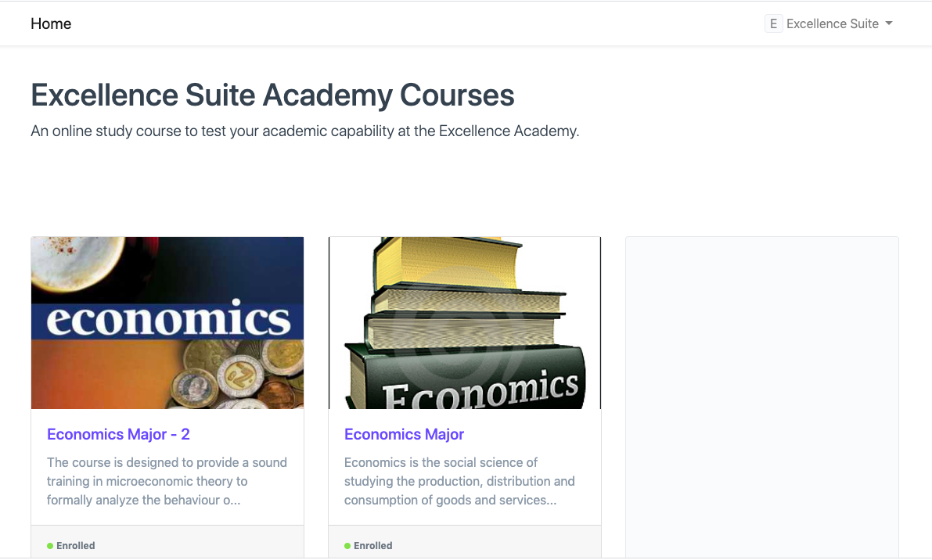Click the Enrolled label under Economics Major

pyautogui.click(x=373, y=545)
